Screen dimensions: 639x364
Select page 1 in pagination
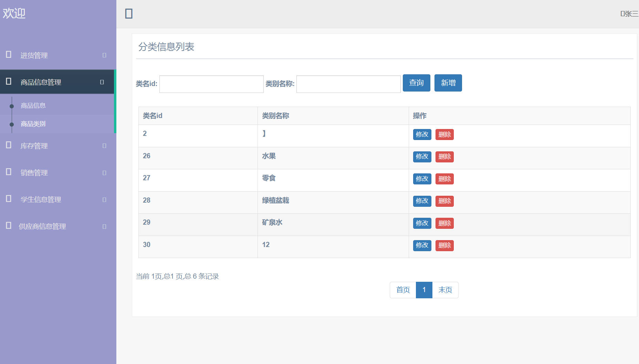(x=424, y=290)
